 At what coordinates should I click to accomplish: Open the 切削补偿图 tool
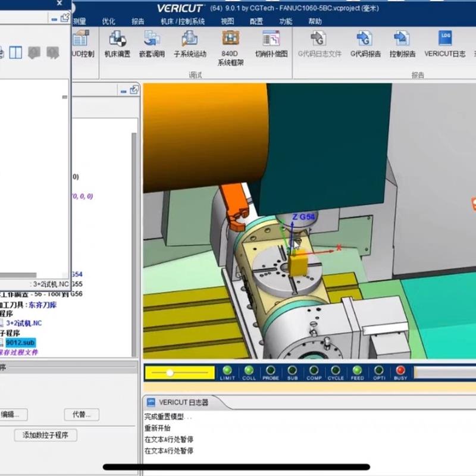[x=271, y=44]
